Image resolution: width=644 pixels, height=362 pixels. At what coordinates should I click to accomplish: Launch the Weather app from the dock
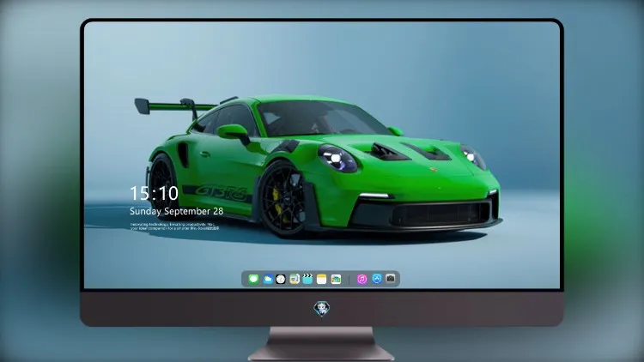[x=268, y=280]
